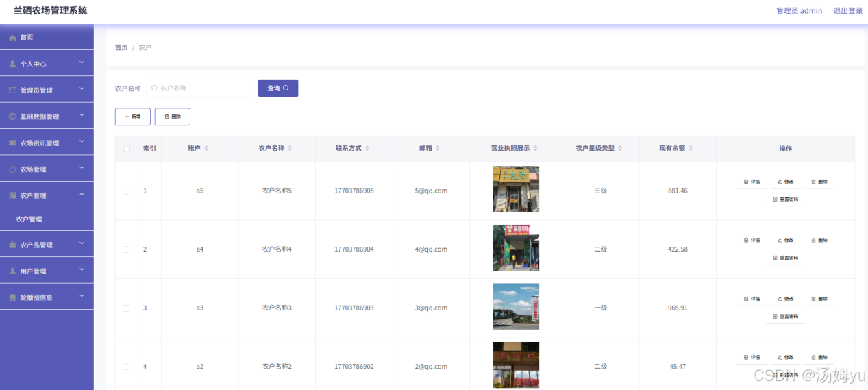This screenshot has height=390, width=868.
Task: Click 管理员 admin in header
Action: coord(799,11)
